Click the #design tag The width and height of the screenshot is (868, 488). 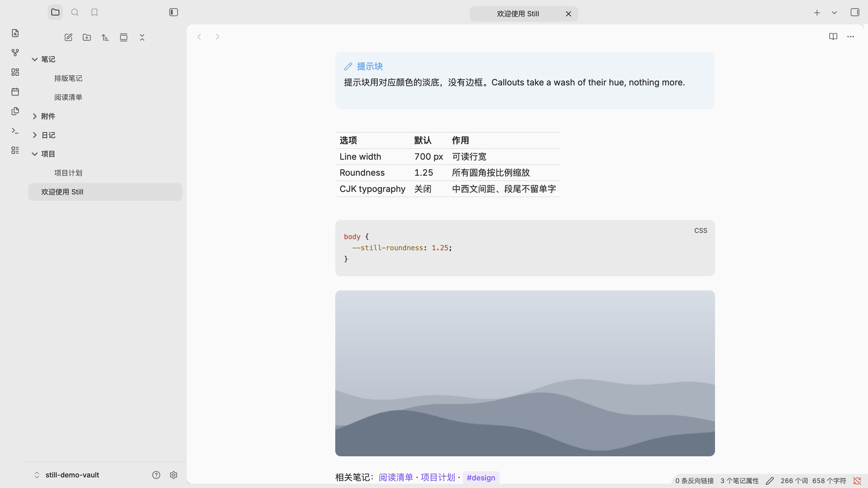coord(481,478)
